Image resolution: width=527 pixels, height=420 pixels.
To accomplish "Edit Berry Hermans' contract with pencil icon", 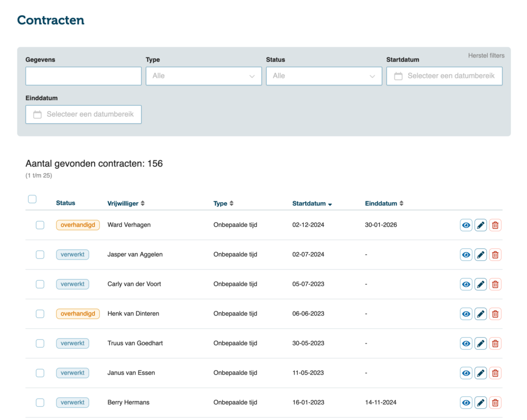I will (x=481, y=403).
